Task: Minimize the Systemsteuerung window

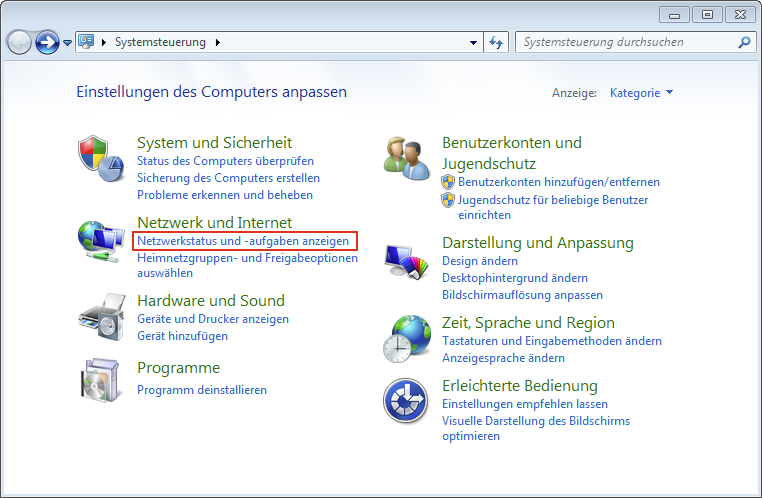Action: pyautogui.click(x=674, y=15)
